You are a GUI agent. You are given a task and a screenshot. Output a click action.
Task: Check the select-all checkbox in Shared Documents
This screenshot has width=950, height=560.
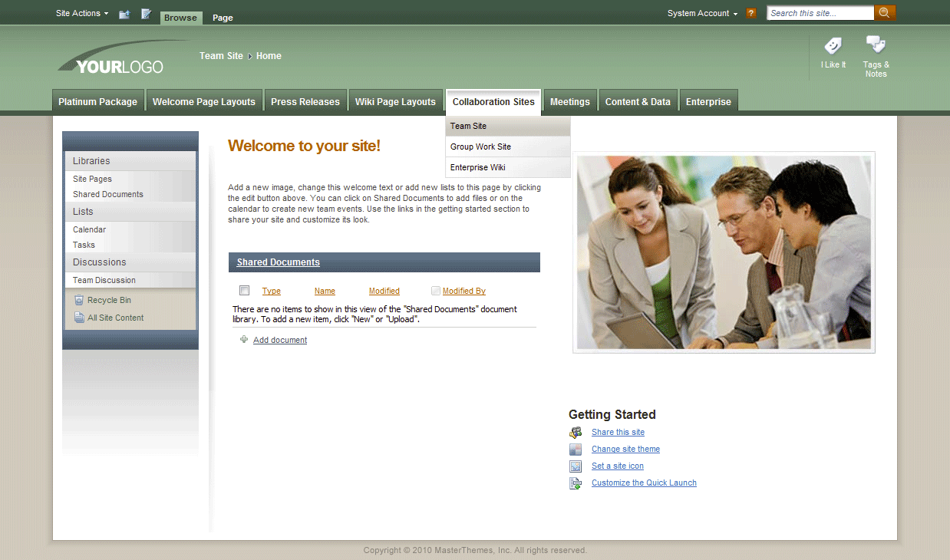point(244,290)
